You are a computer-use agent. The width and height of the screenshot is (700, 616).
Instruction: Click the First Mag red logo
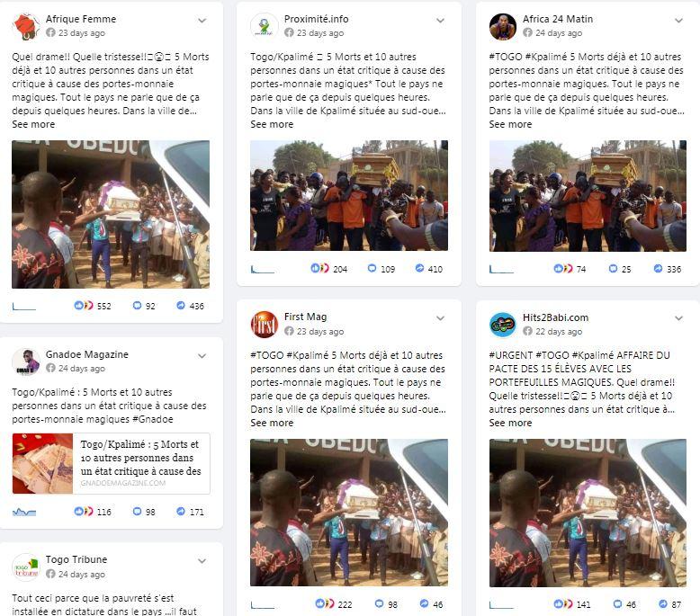tap(265, 325)
